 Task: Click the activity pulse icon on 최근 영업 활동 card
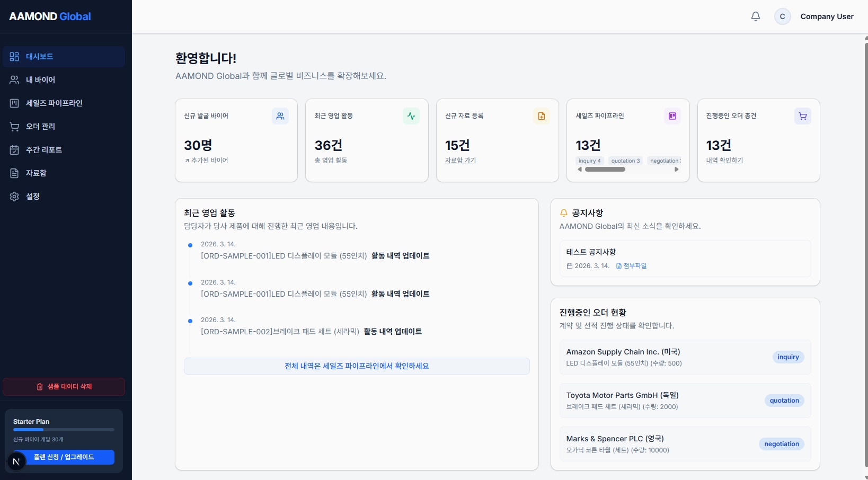(411, 116)
